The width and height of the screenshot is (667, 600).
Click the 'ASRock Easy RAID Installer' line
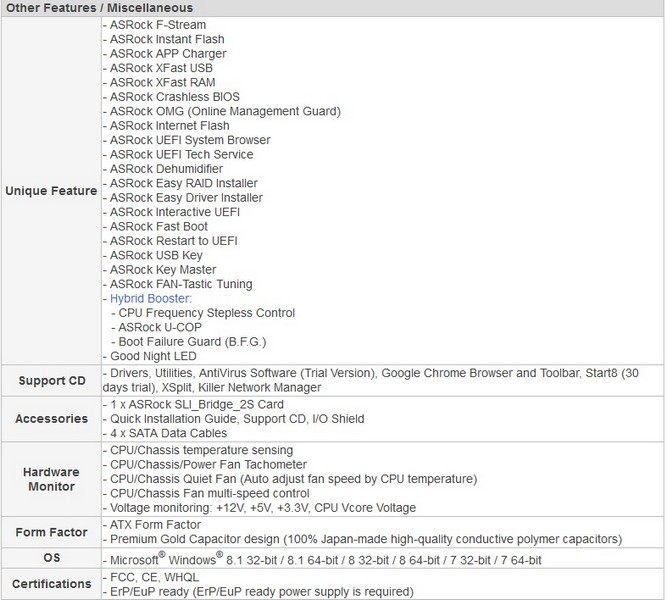pos(180,183)
